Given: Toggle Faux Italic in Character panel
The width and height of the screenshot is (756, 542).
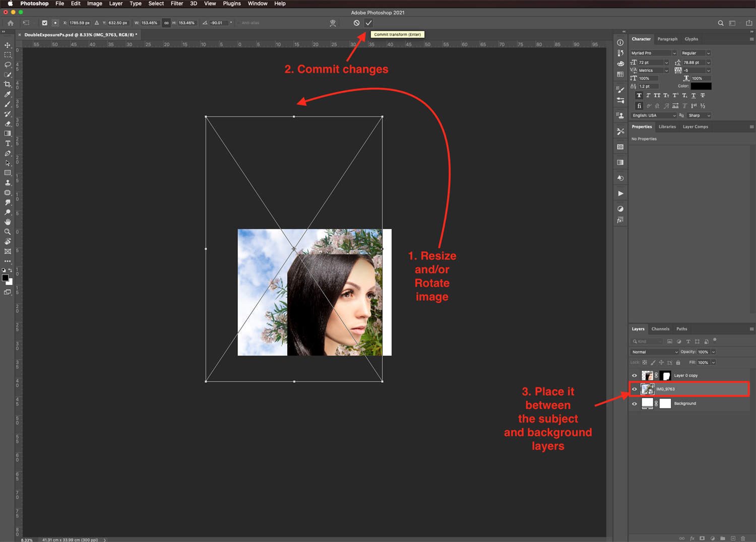Looking at the screenshot, I should 648,95.
